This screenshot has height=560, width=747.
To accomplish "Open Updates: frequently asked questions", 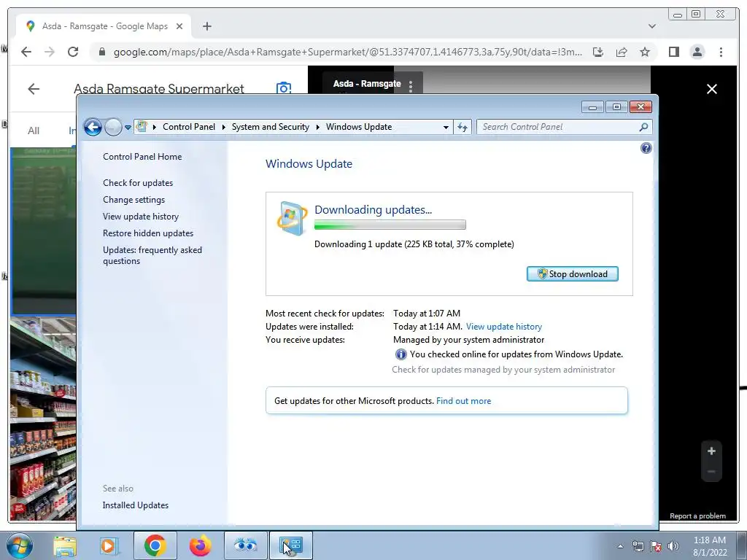I will (152, 255).
